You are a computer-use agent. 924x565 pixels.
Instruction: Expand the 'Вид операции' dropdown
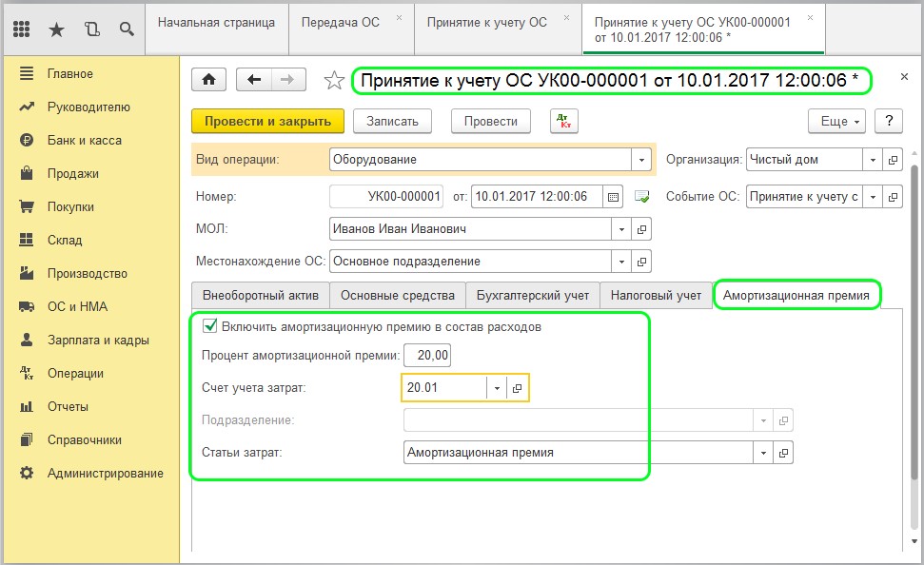(x=642, y=160)
